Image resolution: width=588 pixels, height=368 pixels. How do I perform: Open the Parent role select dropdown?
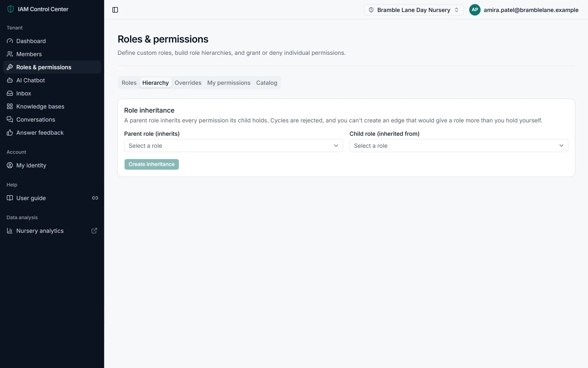click(233, 146)
